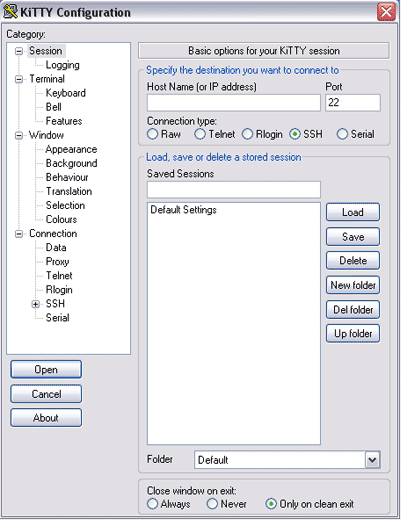The image size is (401, 520).
Task: Open the Colours settings category
Action: point(61,219)
